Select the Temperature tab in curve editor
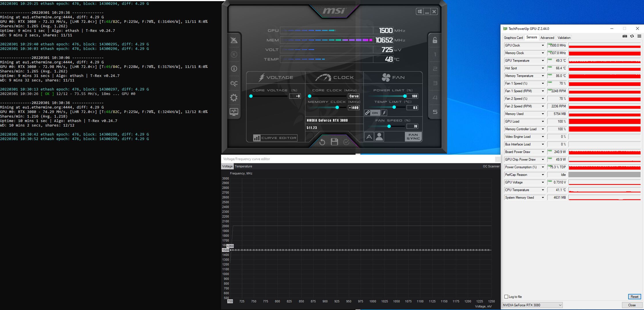 [243, 167]
